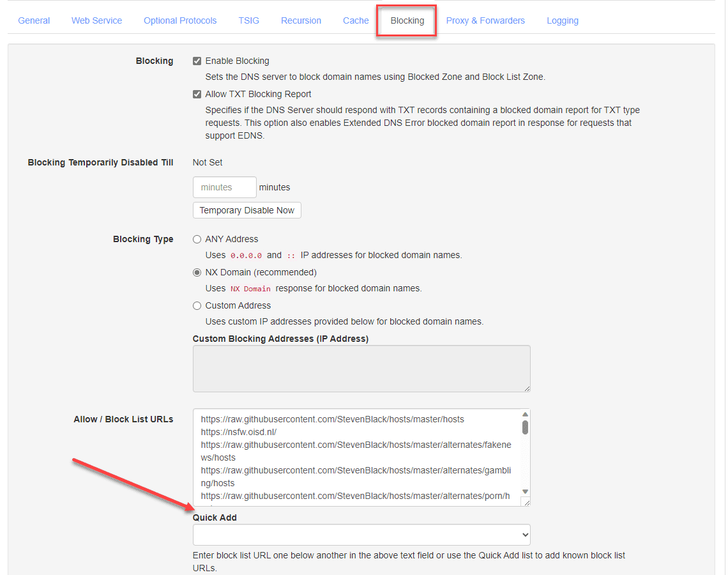Uncheck Allow TXT Blocking Report
The height and width of the screenshot is (575, 728).
point(197,95)
